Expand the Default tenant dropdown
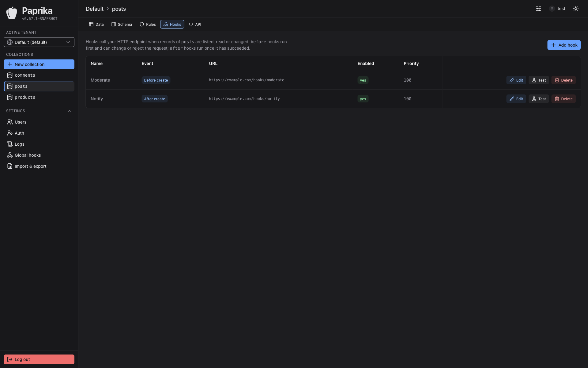 point(39,42)
